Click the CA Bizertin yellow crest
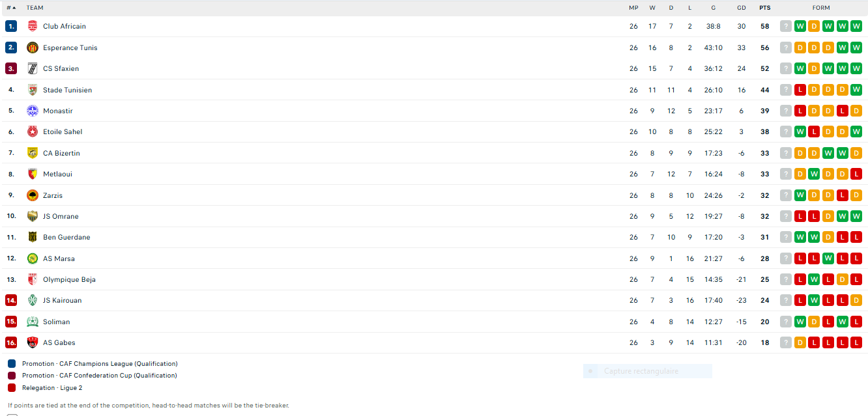The width and height of the screenshot is (868, 416). pos(33,153)
